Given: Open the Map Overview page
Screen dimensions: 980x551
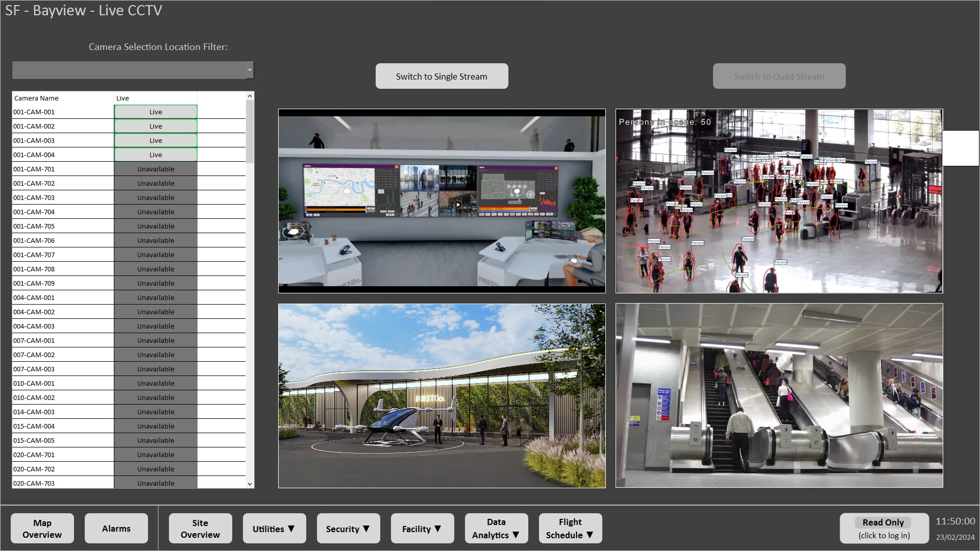Looking at the screenshot, I should (42, 528).
